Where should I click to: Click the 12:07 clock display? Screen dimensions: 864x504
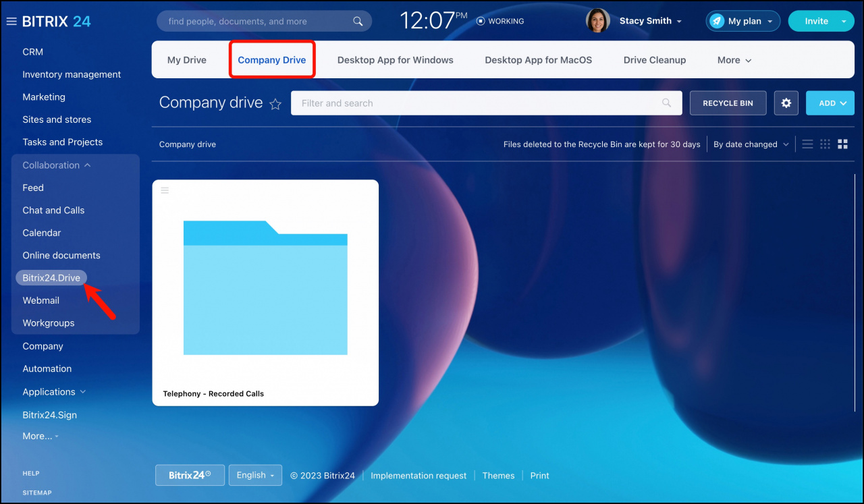pos(434,20)
